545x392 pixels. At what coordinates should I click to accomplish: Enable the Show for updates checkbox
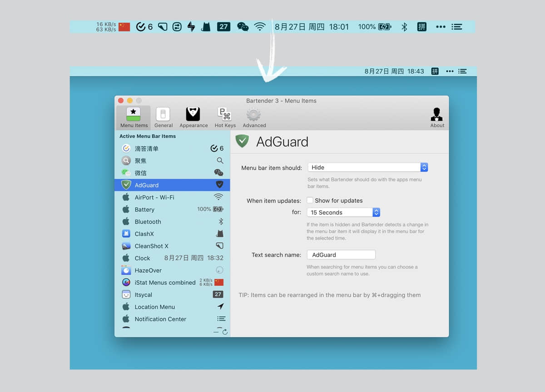pos(310,201)
